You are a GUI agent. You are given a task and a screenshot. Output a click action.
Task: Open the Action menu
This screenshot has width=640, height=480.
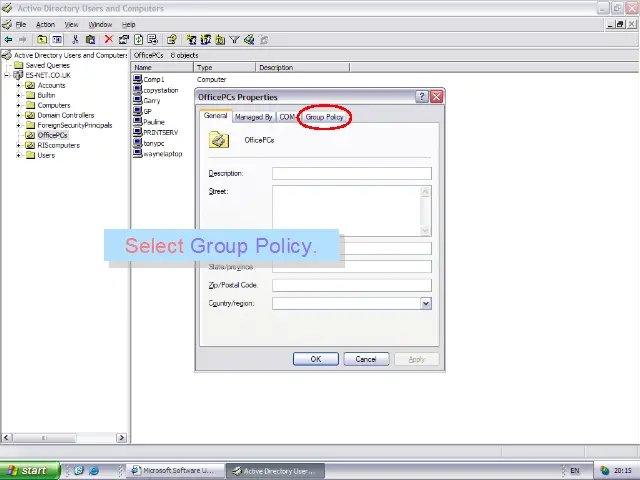(45, 24)
